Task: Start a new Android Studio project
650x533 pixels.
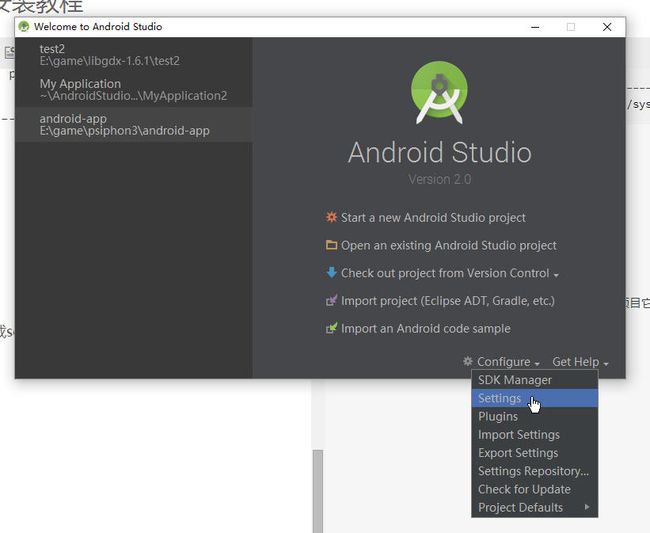Action: point(433,218)
